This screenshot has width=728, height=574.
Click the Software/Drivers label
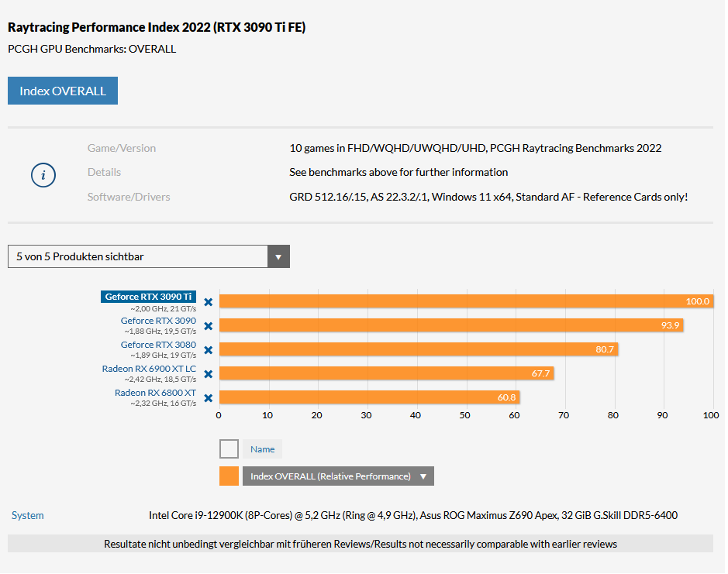point(129,198)
